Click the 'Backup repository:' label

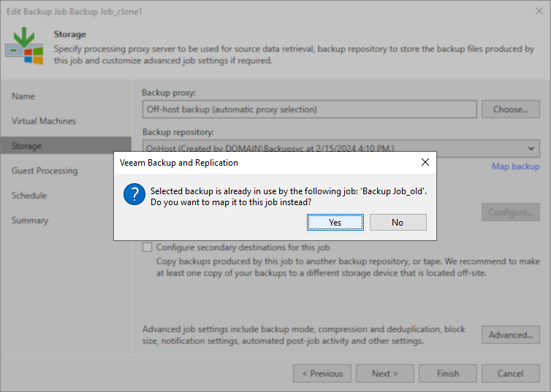pyautogui.click(x=178, y=132)
